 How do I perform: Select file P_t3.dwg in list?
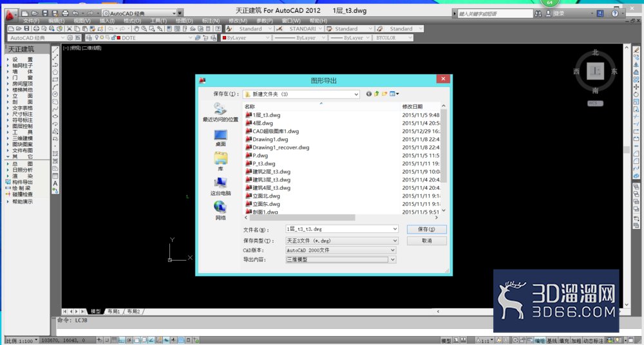pos(260,163)
